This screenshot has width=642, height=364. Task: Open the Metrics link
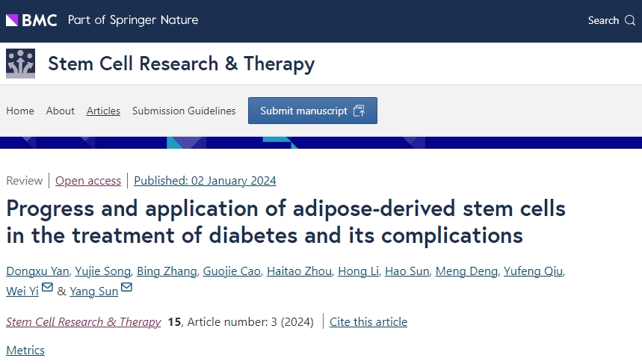(x=25, y=350)
